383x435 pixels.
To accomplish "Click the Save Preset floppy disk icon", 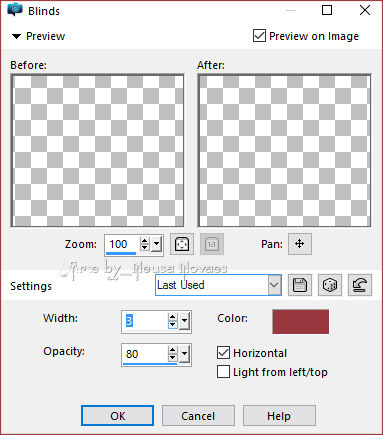I will 299,285.
